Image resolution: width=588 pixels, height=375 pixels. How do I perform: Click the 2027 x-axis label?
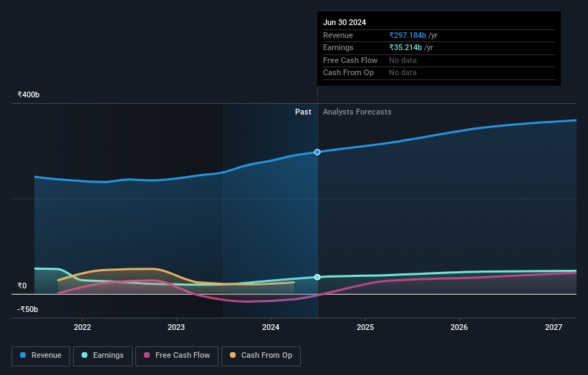coord(554,327)
